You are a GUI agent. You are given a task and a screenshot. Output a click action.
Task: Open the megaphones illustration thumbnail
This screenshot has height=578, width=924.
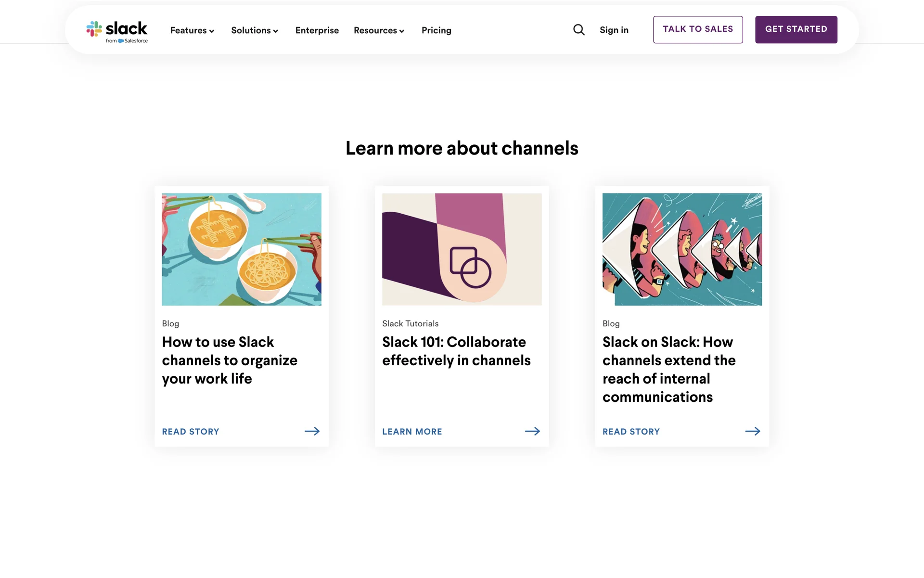click(682, 249)
